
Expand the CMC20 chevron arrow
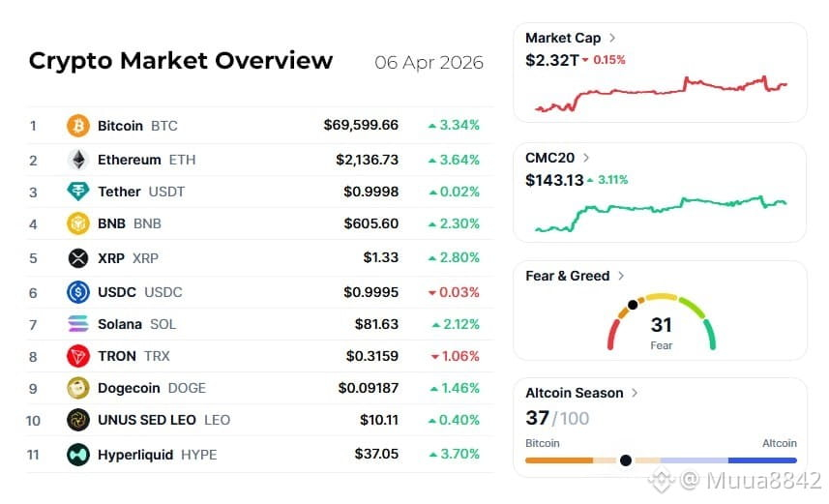pyautogui.click(x=586, y=158)
